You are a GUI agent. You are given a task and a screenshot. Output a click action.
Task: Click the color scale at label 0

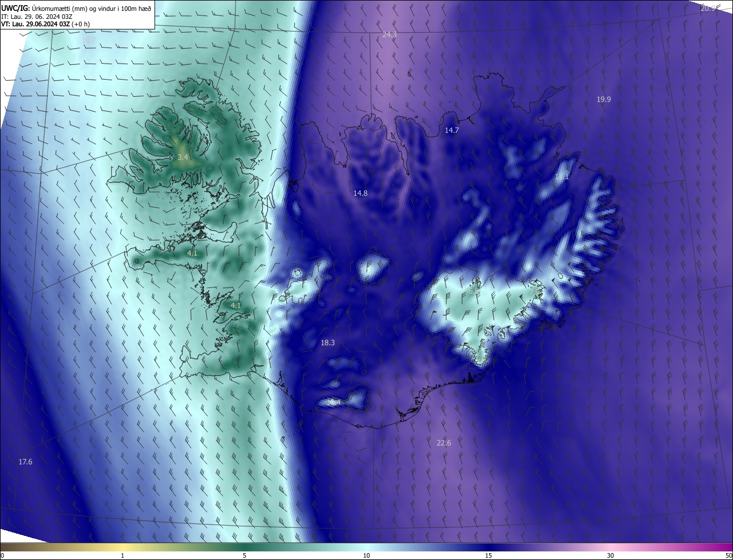coord(2,556)
